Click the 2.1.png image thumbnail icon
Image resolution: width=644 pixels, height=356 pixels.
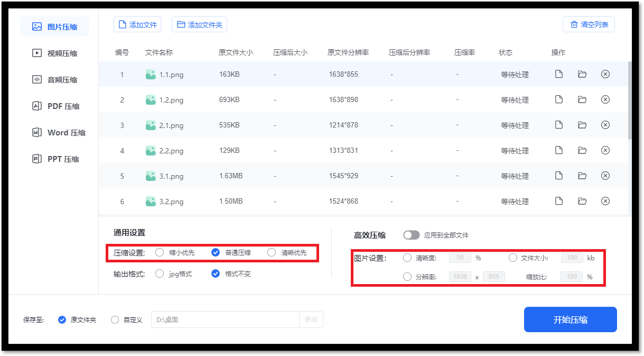pos(151,125)
